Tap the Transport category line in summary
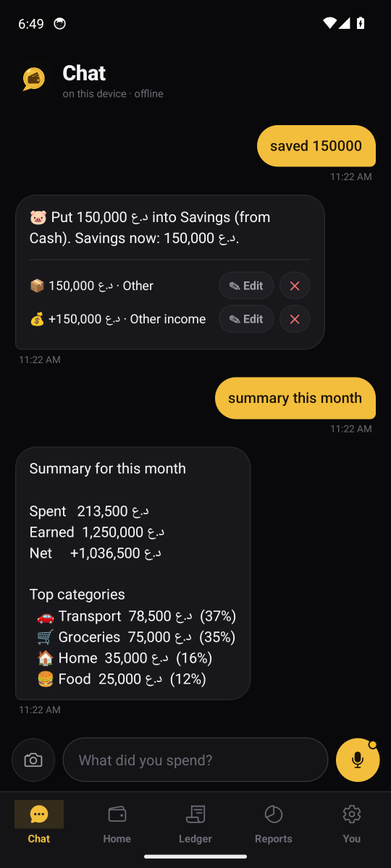Screen dimensions: 391x868 pyautogui.click(x=136, y=616)
